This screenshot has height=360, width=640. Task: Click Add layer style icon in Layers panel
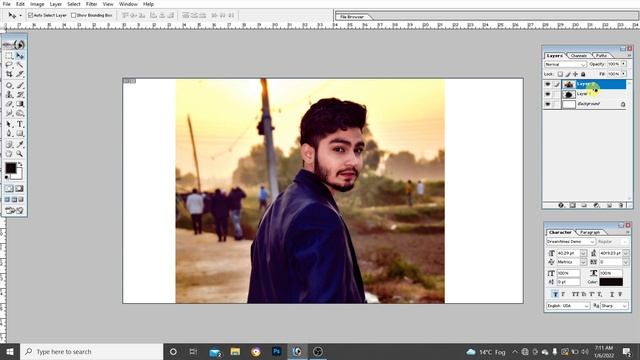tap(561, 205)
